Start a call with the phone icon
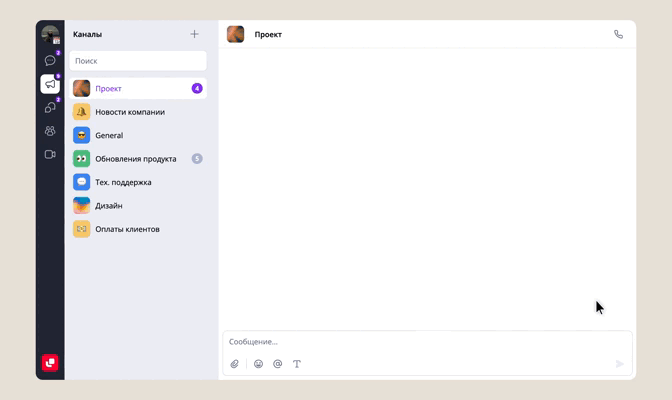Viewport: 672px width, 400px height. click(618, 34)
